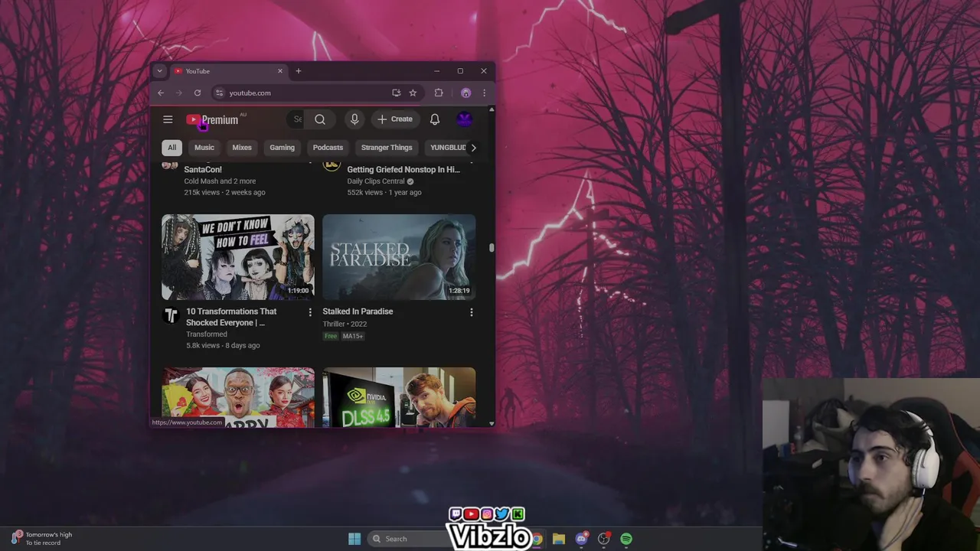The width and height of the screenshot is (980, 551).
Task: Open the SantaCon! video title
Action: tap(203, 170)
